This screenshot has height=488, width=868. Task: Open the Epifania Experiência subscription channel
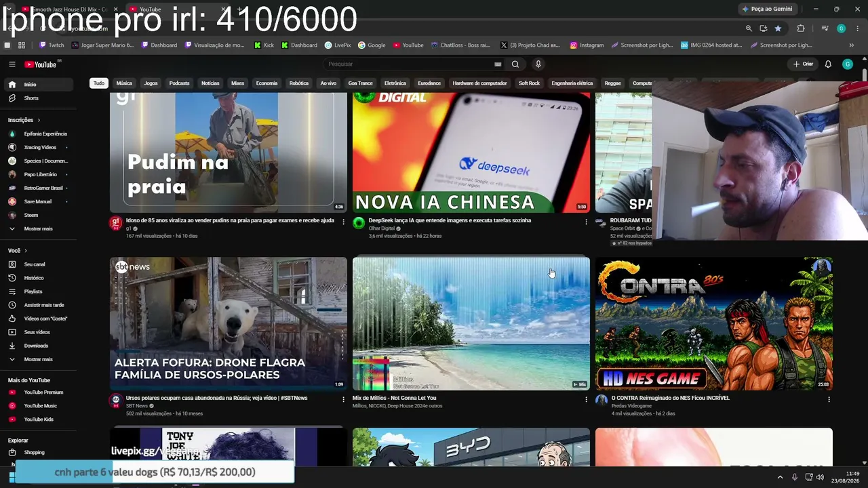pos(37,134)
